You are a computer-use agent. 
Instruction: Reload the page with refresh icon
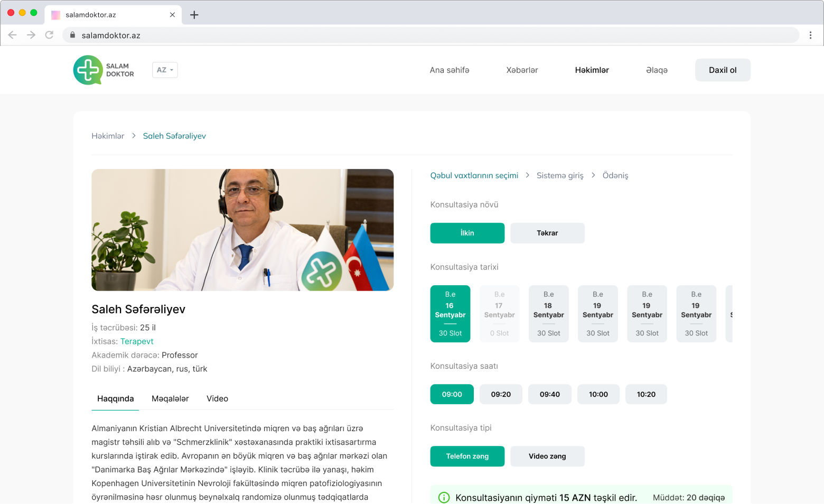pyautogui.click(x=49, y=35)
